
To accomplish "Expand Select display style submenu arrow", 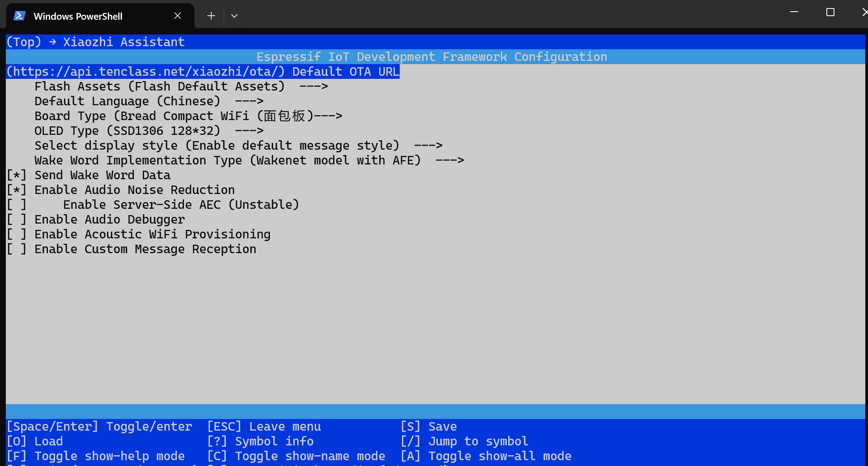I will click(428, 146).
